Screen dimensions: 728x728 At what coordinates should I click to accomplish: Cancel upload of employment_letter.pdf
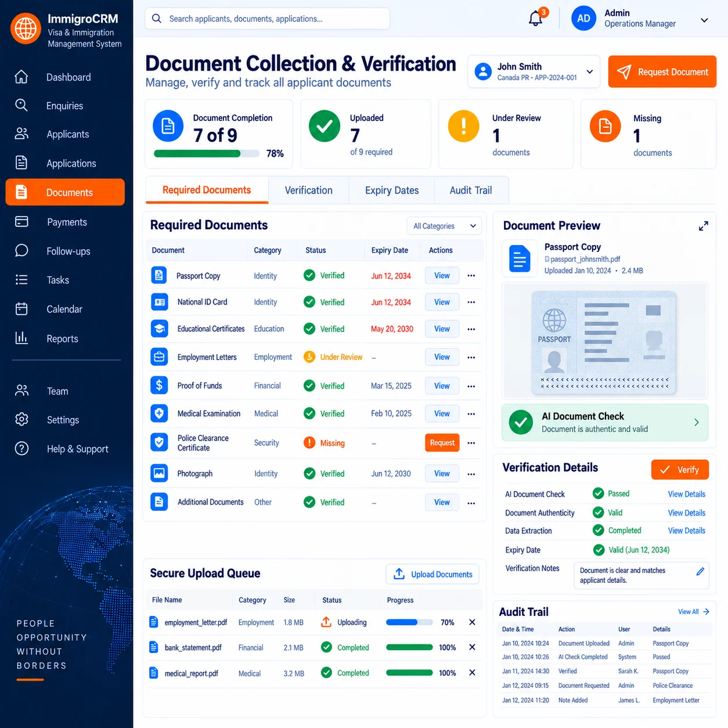pyautogui.click(x=472, y=622)
